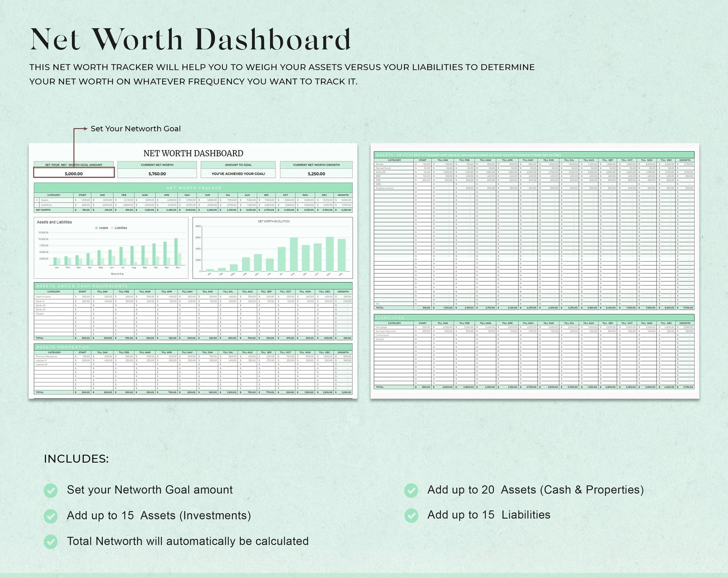The image size is (728, 578).
Task: Click the "Total Networth will automatically be calculated" text
Action: (x=188, y=541)
